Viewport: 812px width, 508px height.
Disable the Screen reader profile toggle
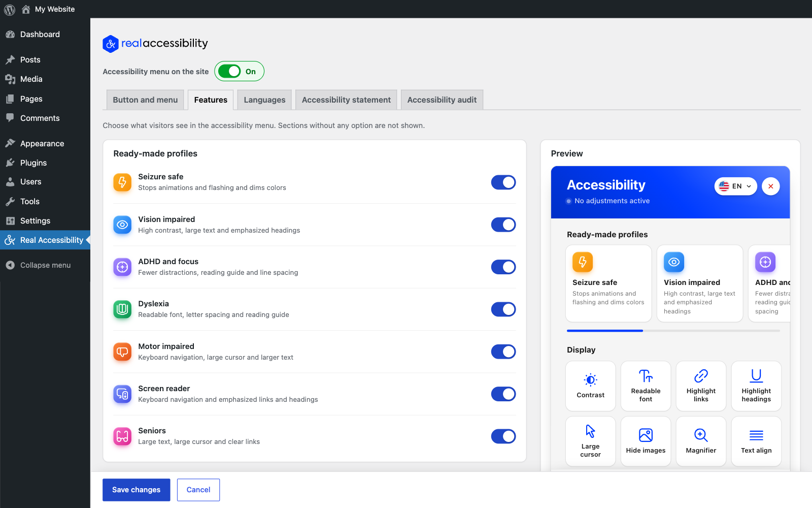coord(503,394)
